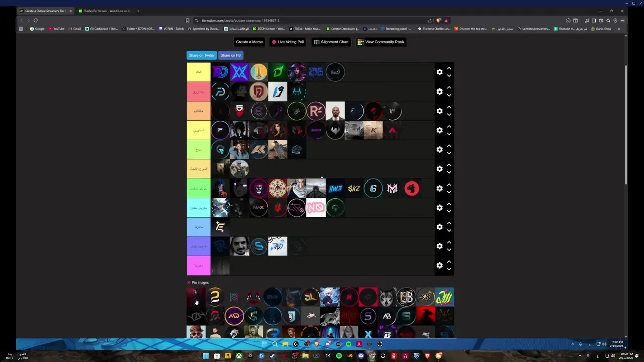
Task: Move the orange tier row down with its arrow
Action: click(x=449, y=115)
